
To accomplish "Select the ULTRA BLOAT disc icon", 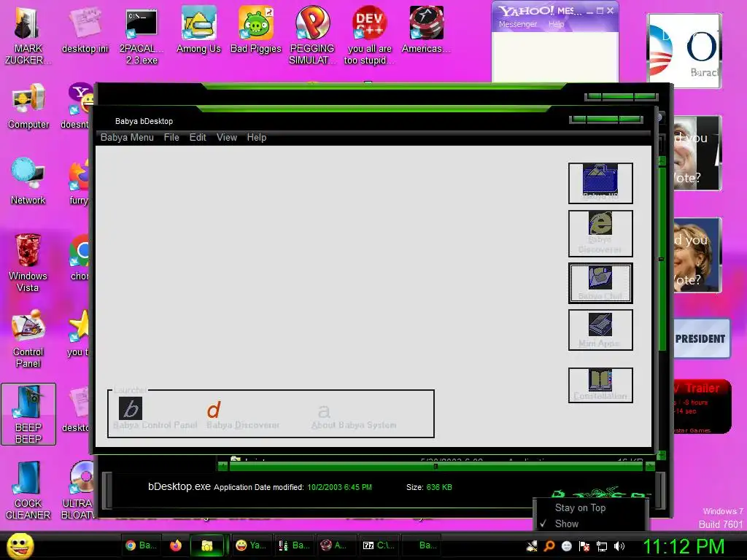I will (x=79, y=490).
